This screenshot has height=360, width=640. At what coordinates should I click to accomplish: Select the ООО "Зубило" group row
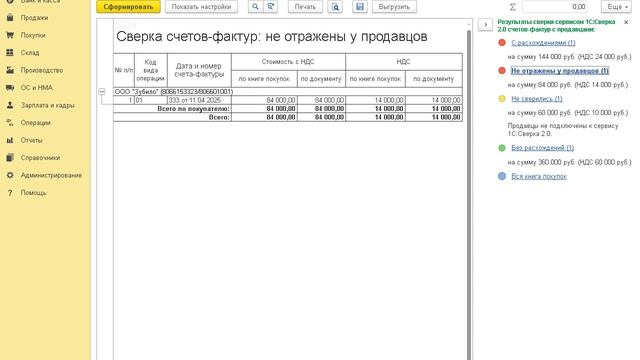coord(288,92)
